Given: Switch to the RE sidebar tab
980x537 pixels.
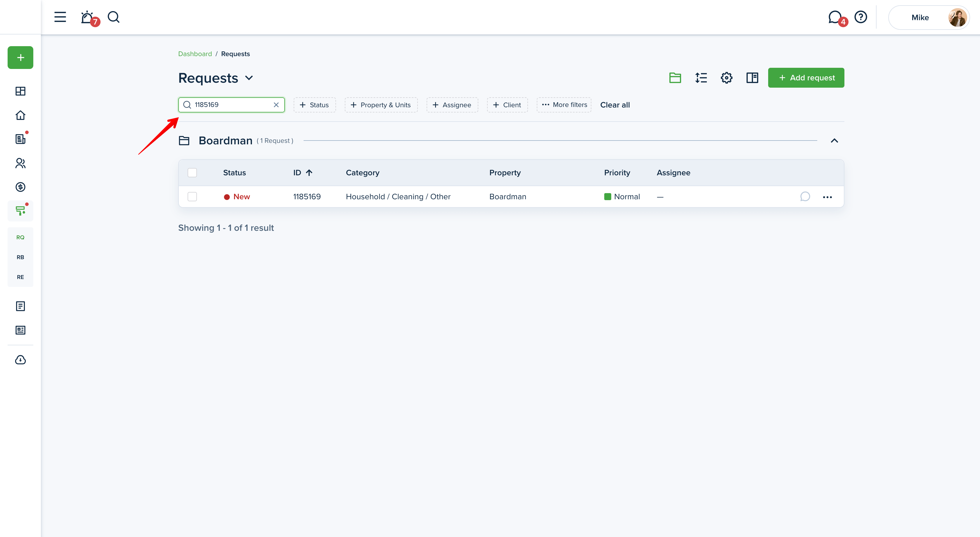Looking at the screenshot, I should point(20,277).
